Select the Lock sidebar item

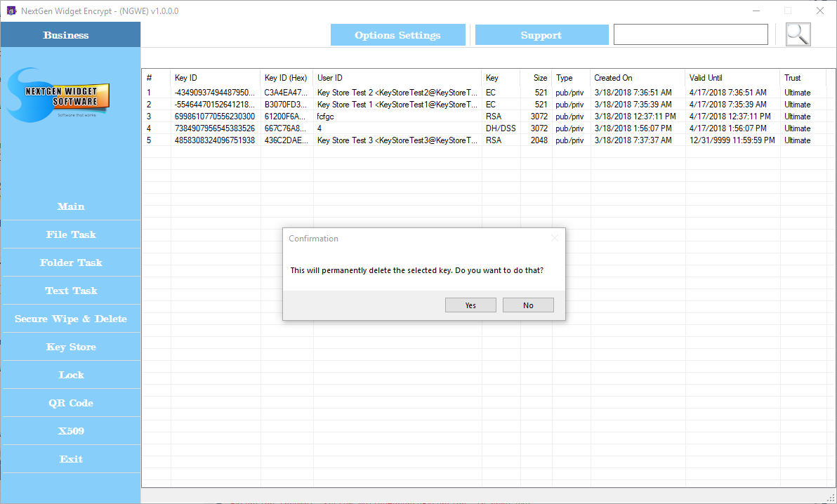coord(71,375)
